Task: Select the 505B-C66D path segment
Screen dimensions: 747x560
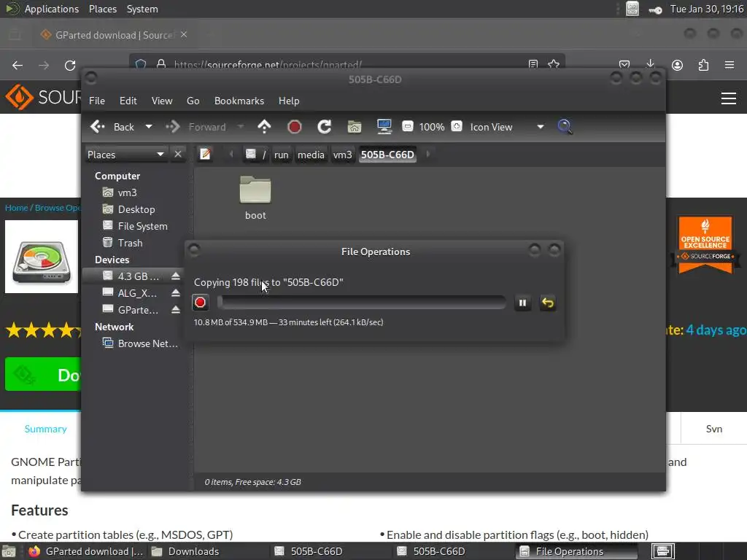Action: 387,155
